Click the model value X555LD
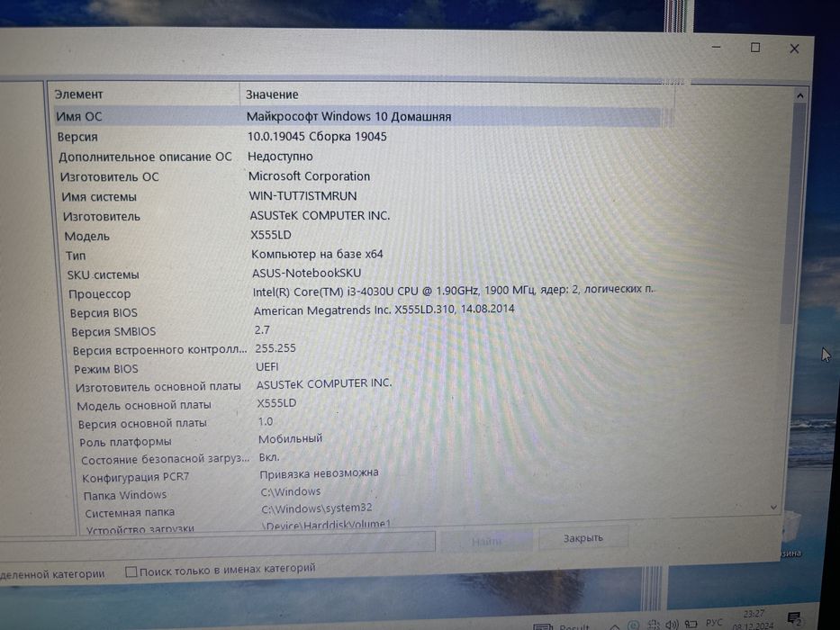Viewport: 840px width, 630px height. [271, 235]
